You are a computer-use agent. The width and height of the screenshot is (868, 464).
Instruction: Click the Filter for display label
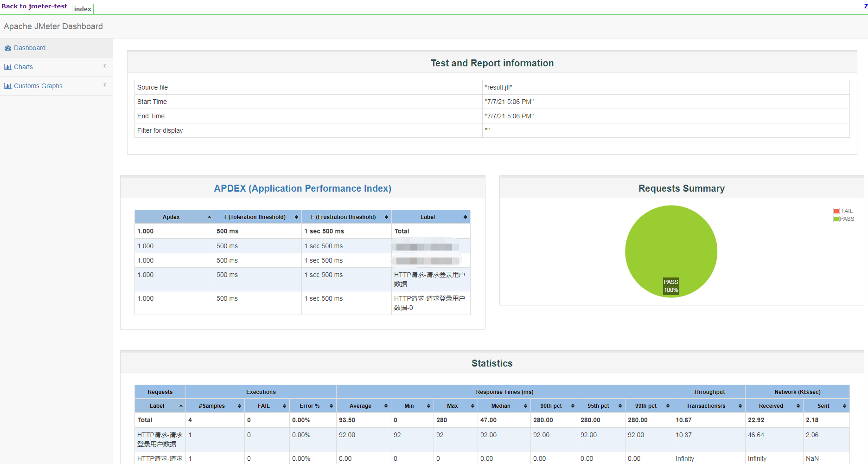point(160,130)
